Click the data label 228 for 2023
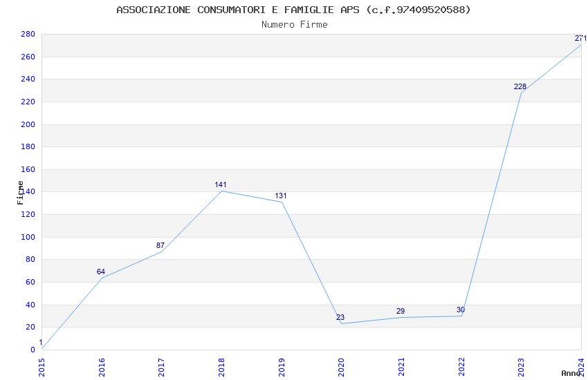 click(520, 86)
